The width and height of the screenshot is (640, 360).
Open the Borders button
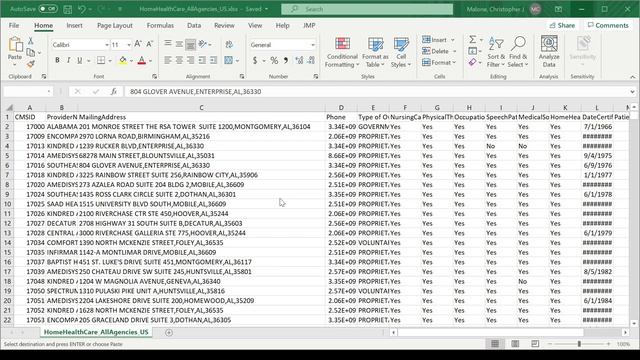coord(101,60)
